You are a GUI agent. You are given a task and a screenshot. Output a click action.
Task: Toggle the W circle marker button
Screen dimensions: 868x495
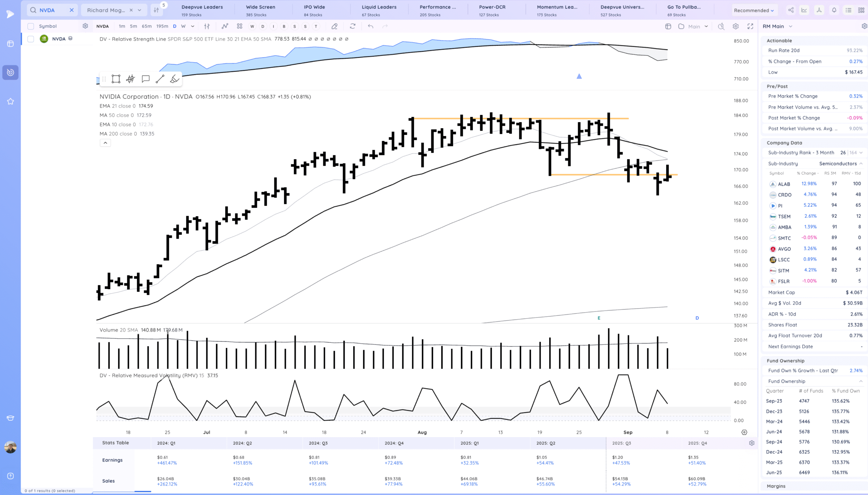252,26
